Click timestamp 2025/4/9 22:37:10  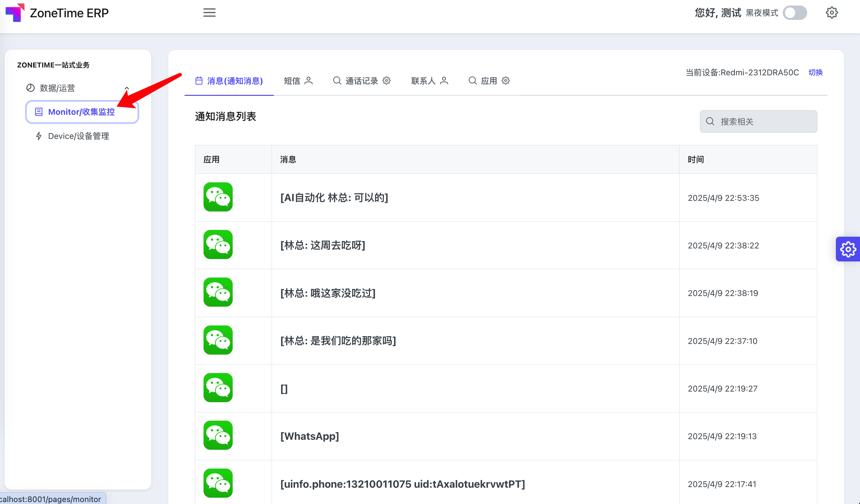point(722,341)
